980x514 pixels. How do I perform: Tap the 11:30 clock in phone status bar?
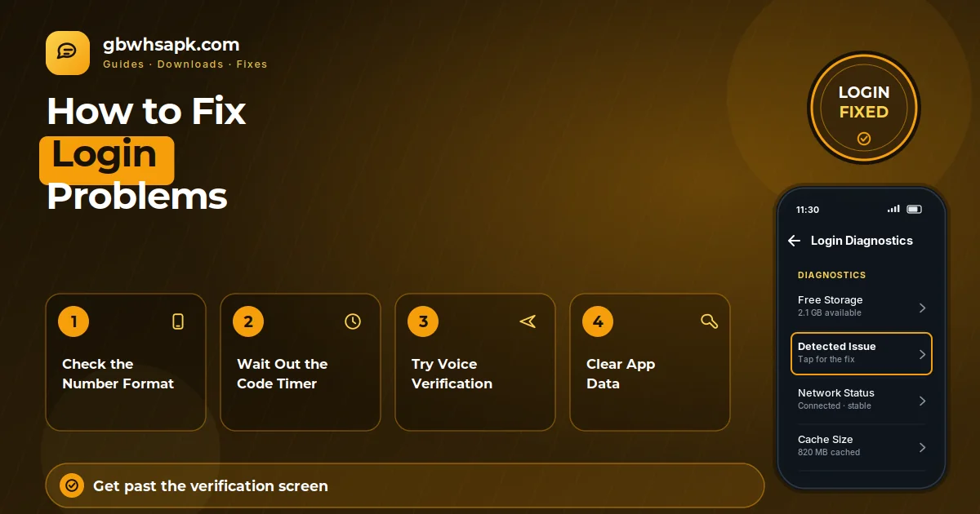coord(808,210)
